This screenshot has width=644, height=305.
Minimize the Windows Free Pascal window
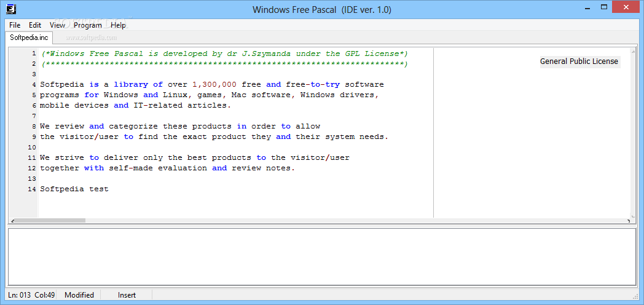[587, 7]
